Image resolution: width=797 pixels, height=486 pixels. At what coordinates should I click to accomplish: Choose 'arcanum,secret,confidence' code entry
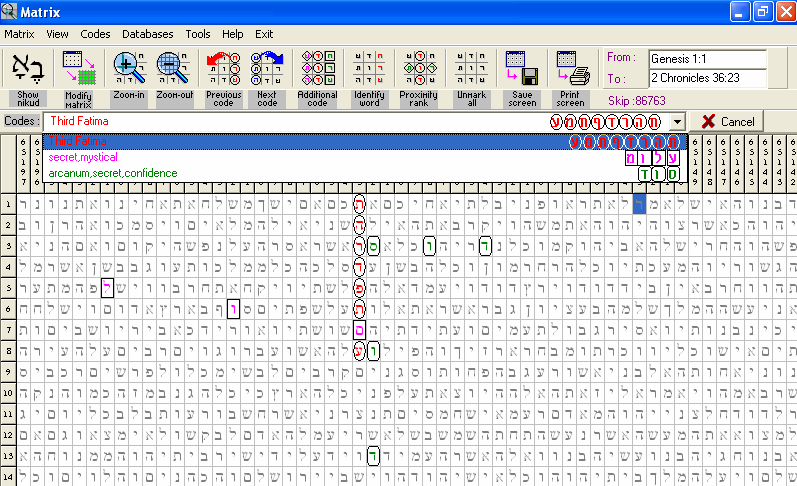(x=113, y=173)
